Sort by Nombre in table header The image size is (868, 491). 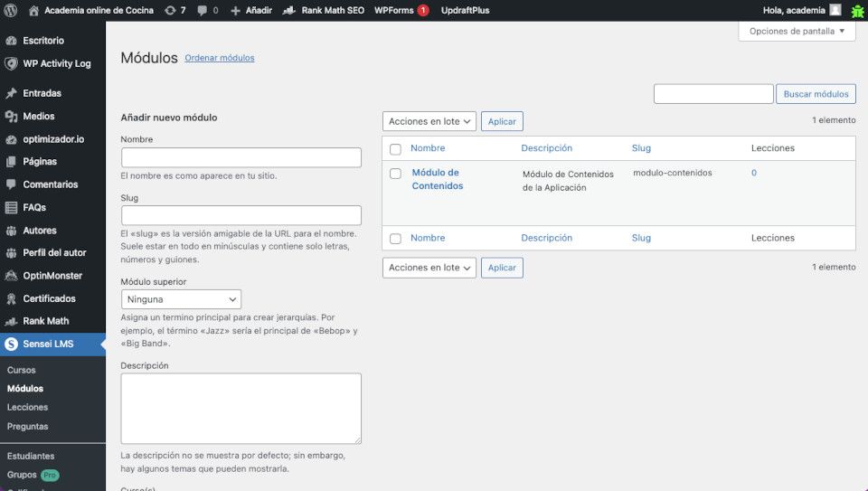point(428,147)
